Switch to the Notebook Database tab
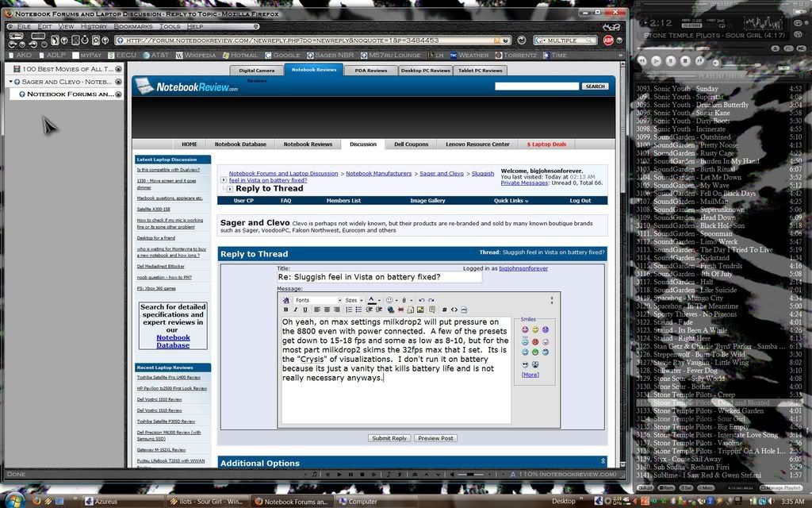The image size is (812, 508). [x=240, y=144]
